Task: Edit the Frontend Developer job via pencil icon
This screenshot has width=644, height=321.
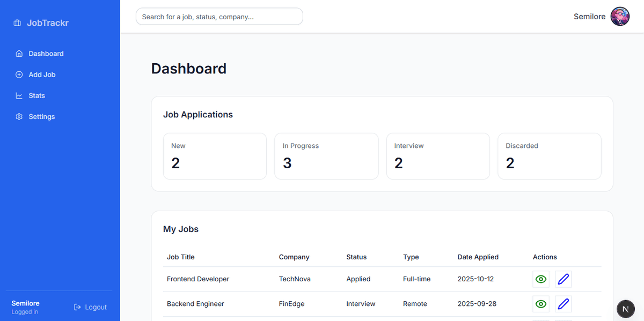Action: coord(563,279)
